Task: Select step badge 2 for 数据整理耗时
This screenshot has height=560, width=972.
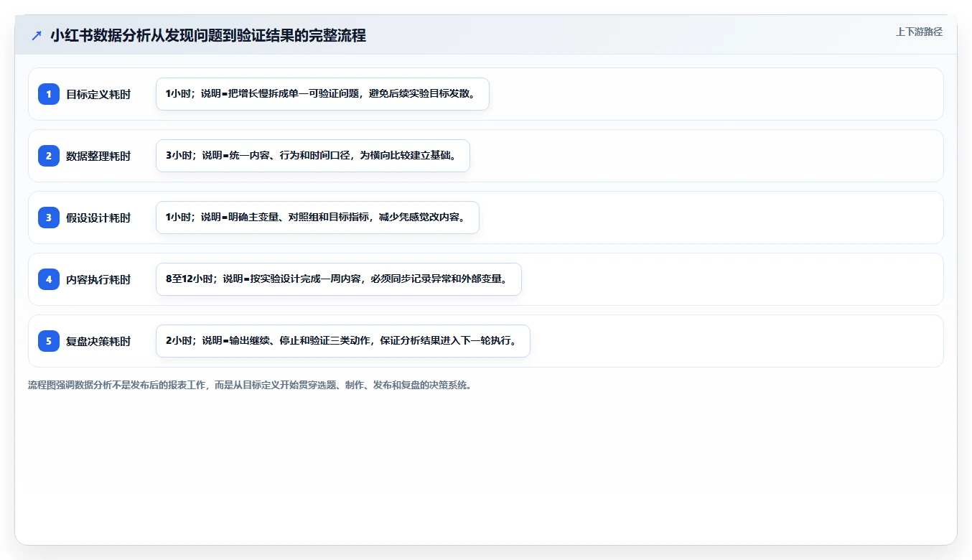Action: click(49, 156)
